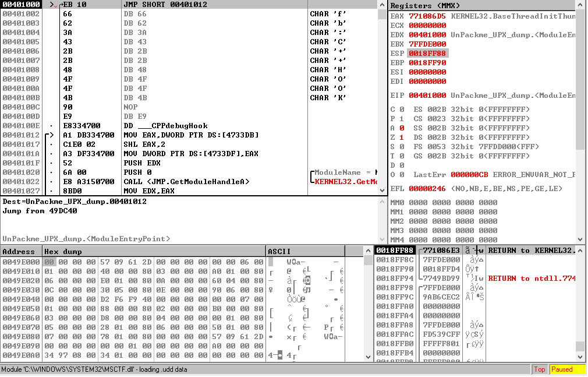Toggle the S flag value

[x=402, y=147]
